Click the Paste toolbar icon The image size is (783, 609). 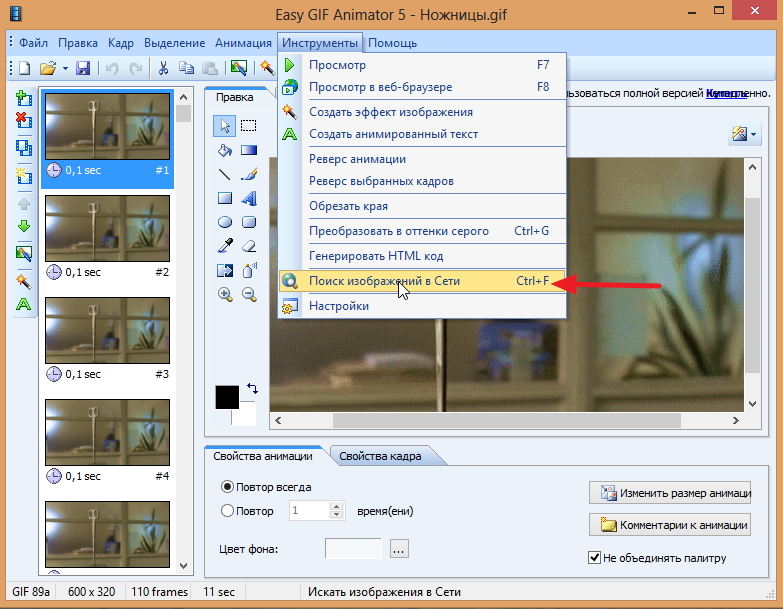coord(210,67)
